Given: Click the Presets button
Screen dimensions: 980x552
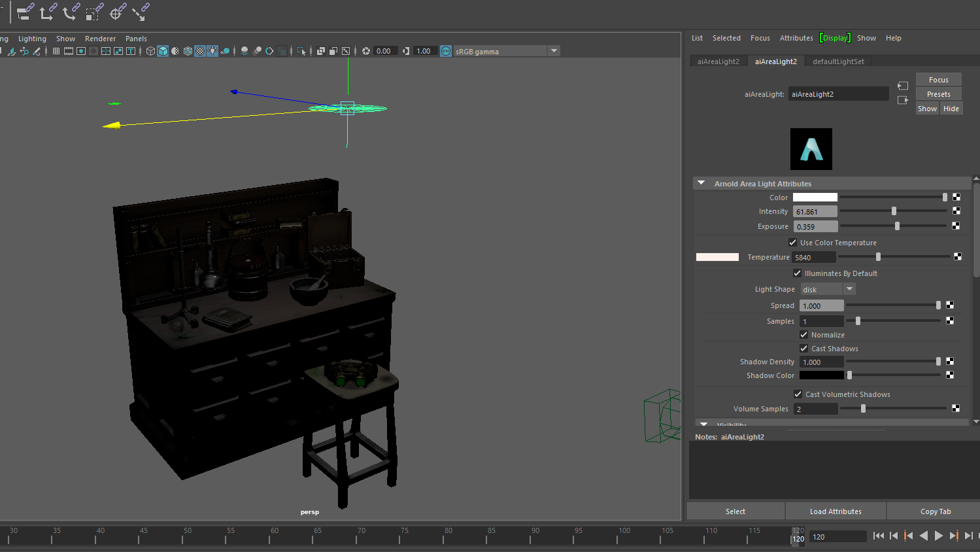Looking at the screenshot, I should 938,94.
